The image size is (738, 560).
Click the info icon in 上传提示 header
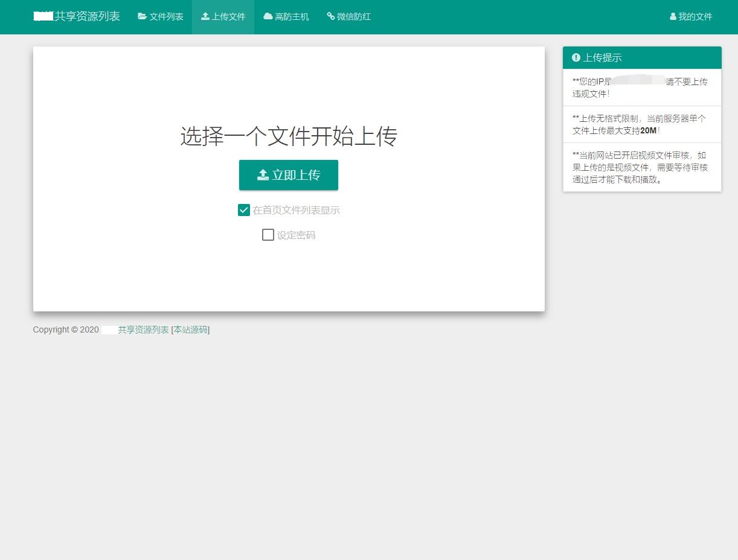pos(576,57)
